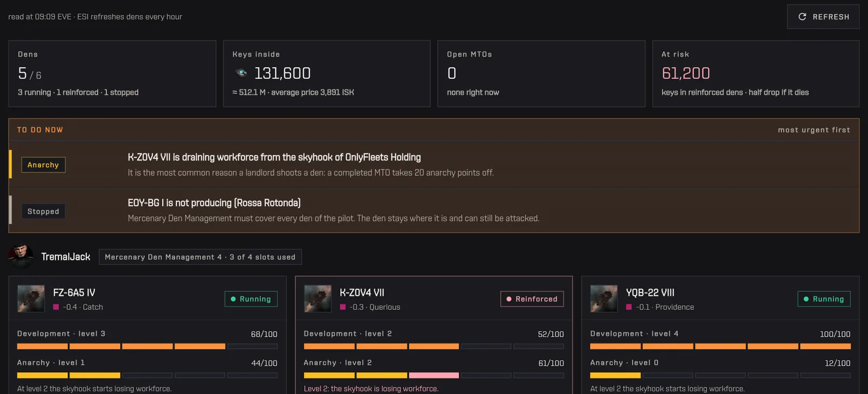Click YQB-22 VIII Development progress bar

click(x=720, y=346)
